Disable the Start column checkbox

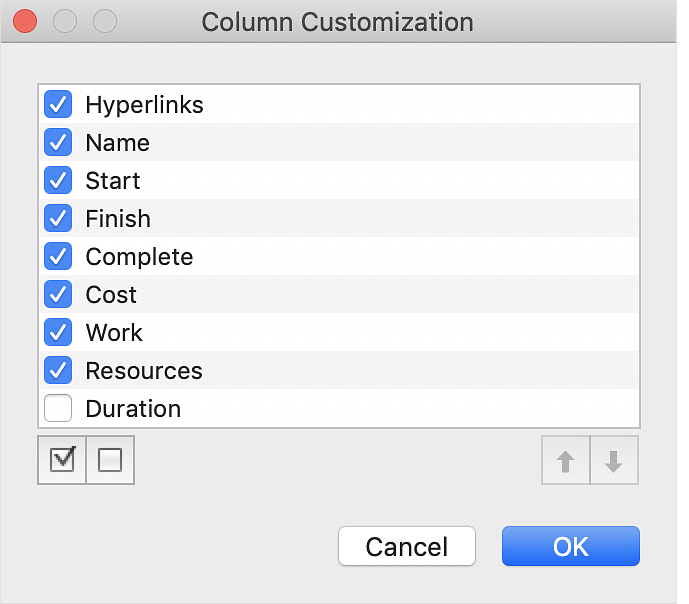click(58, 180)
